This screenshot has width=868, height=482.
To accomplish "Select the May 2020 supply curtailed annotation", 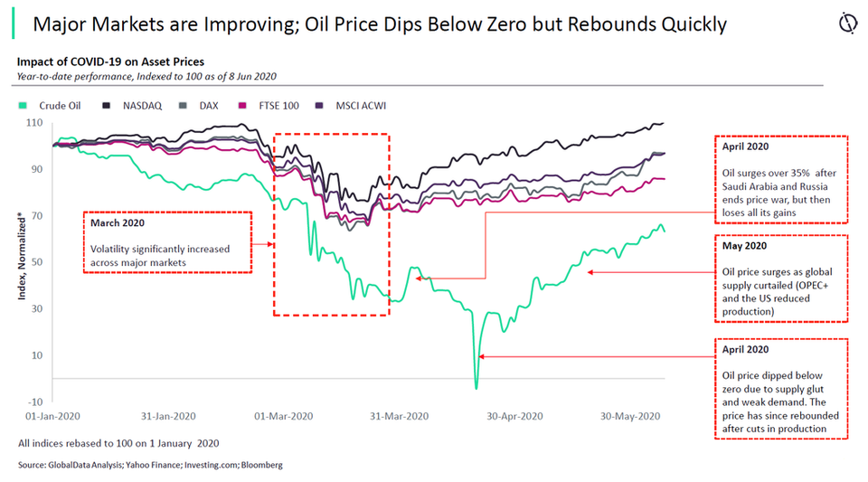I will coord(781,278).
